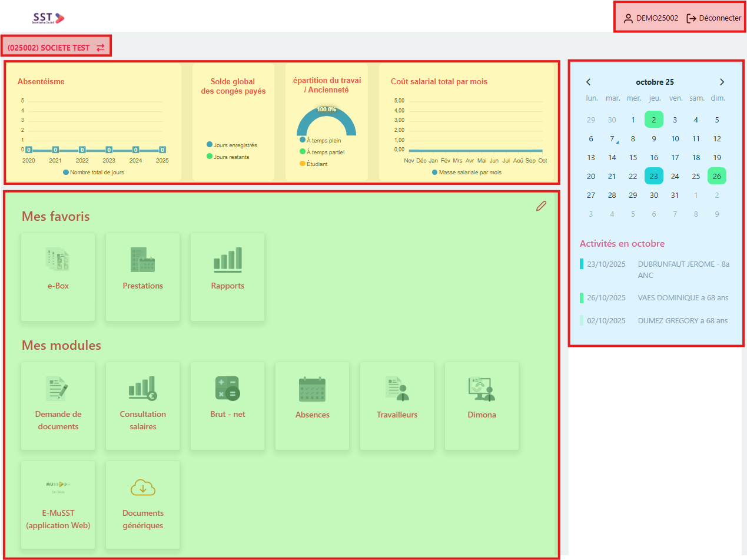Click the Déconnecter button

[x=713, y=18]
